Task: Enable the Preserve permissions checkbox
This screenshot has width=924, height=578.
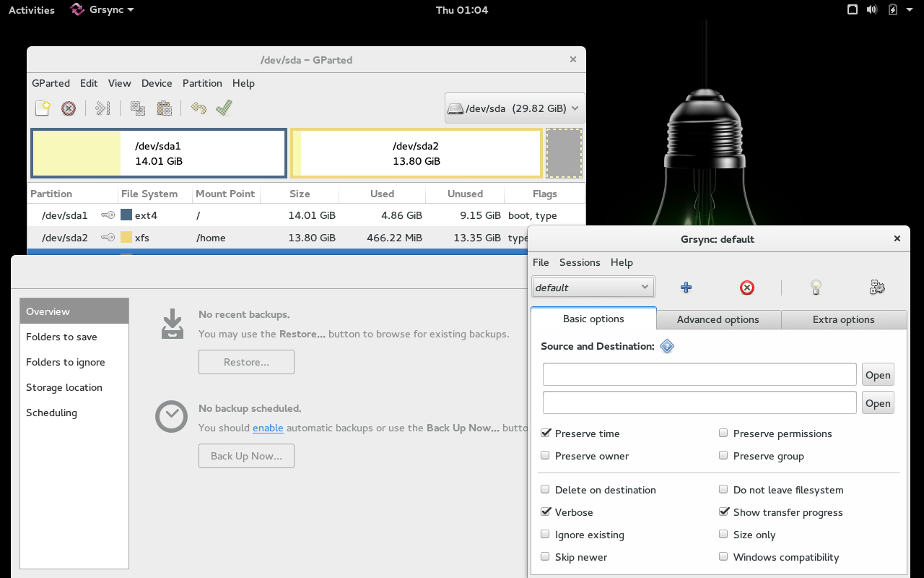Action: [723, 433]
